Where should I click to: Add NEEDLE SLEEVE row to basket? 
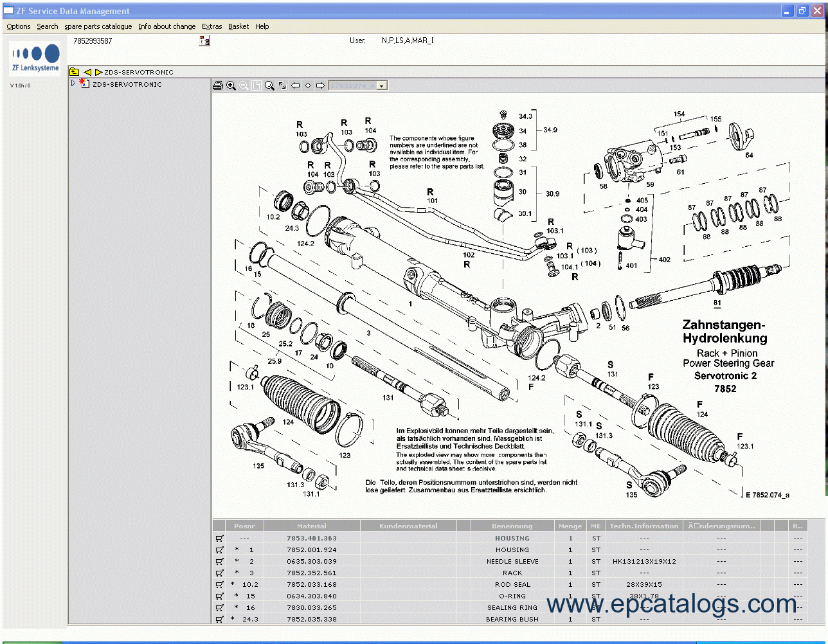[219, 561]
